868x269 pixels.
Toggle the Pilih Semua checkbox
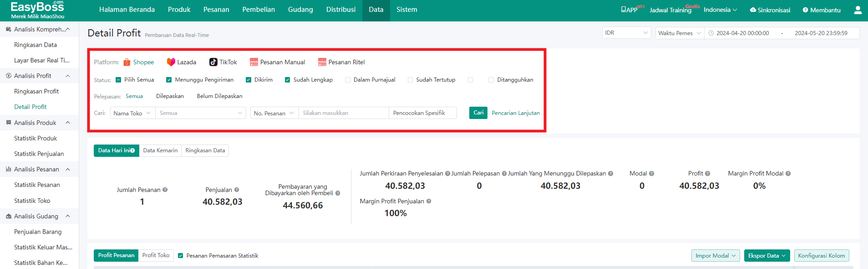coord(118,80)
